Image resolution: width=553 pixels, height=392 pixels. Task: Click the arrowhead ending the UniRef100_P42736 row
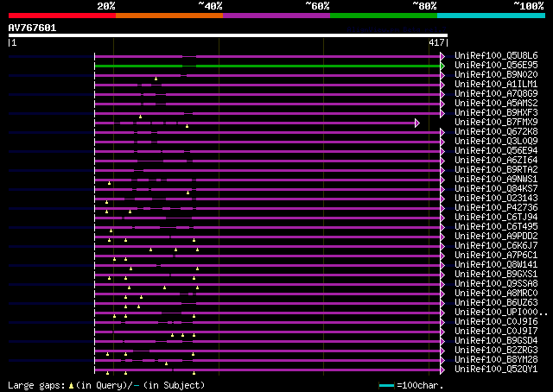click(x=442, y=209)
